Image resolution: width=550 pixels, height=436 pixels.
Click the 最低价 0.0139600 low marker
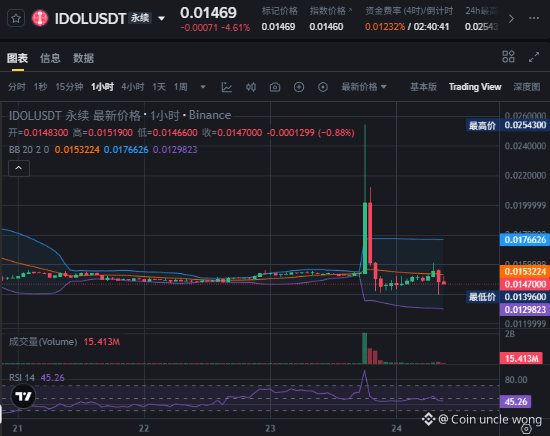coord(508,297)
